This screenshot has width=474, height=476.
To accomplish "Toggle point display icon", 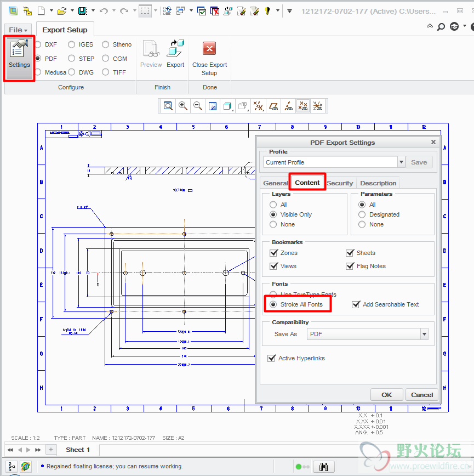I will pos(303,106).
